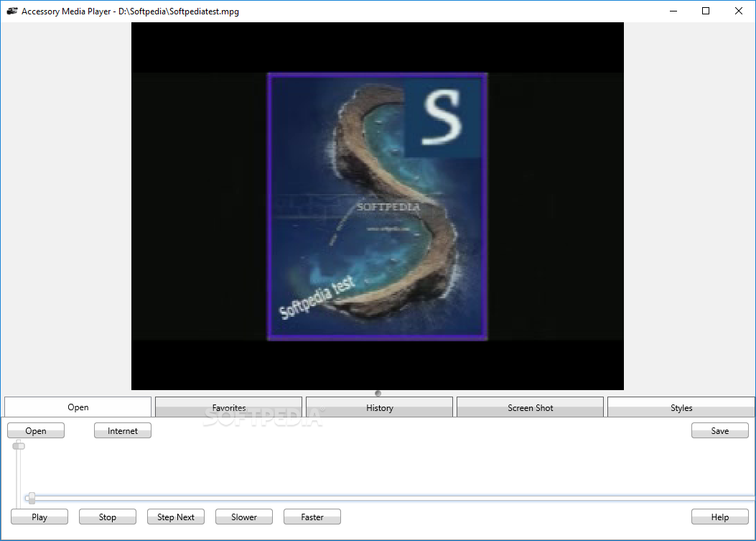Open the Internet media button
Image resolution: width=756 pixels, height=541 pixels.
123,430
